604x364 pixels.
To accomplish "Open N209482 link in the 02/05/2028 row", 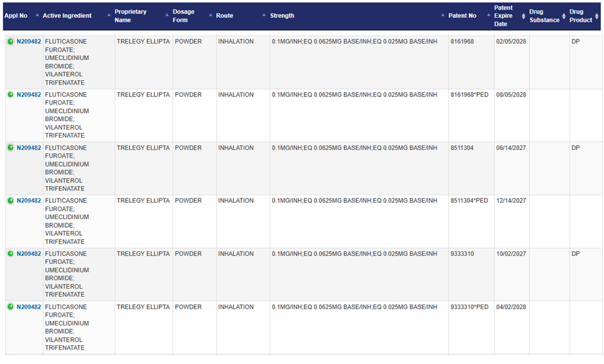I will click(x=29, y=42).
